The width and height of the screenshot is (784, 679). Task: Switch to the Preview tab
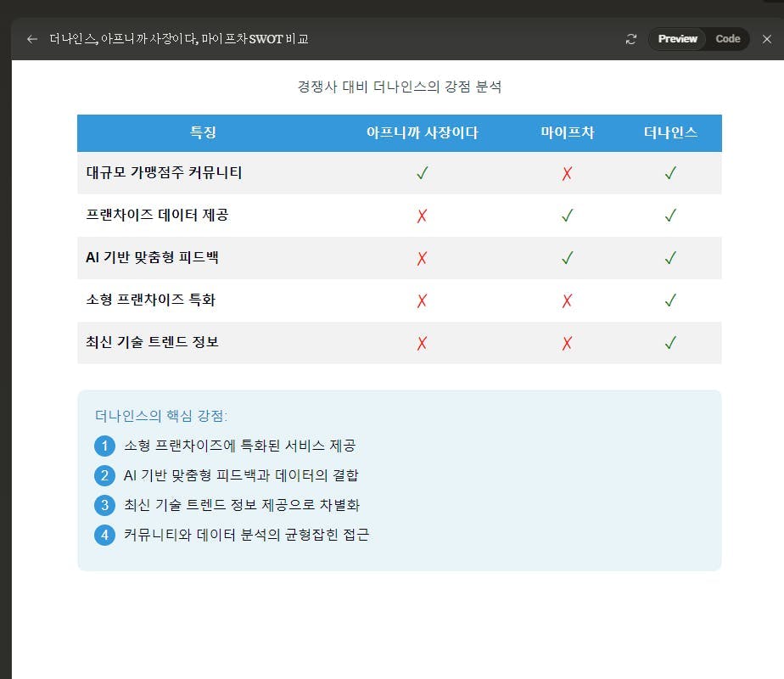(677, 39)
